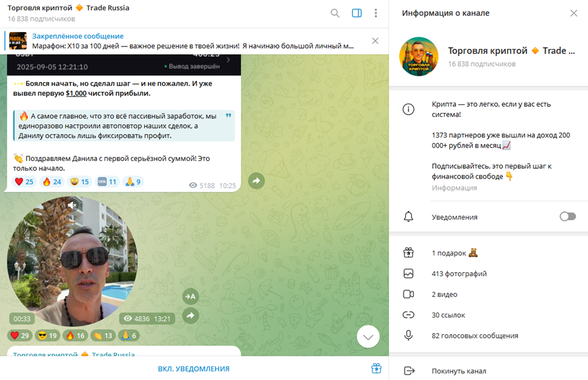This screenshot has width=588, height=380.
Task: Click the leave channel exit icon
Action: pyautogui.click(x=409, y=370)
